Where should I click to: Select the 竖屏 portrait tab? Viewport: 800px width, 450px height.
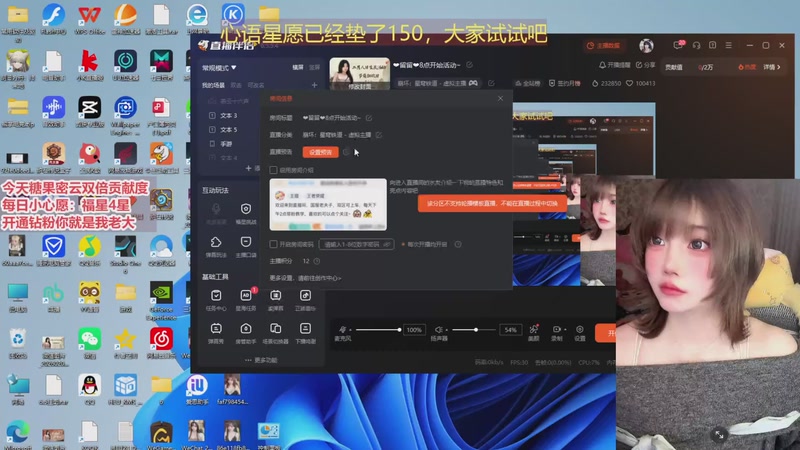pos(314,67)
